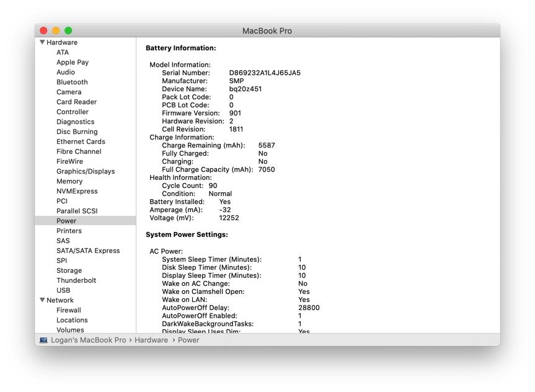
Task: View Parallel SCSI details
Action: pos(77,211)
